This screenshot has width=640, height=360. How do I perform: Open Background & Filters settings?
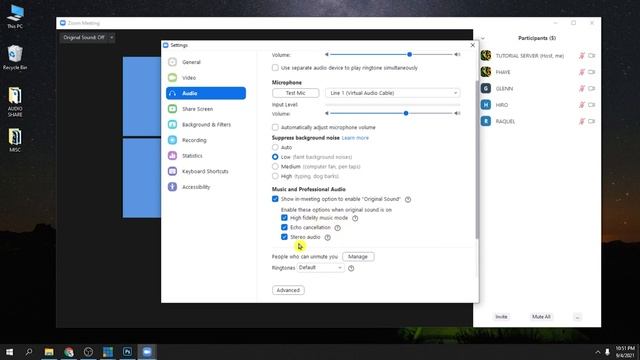pyautogui.click(x=206, y=124)
